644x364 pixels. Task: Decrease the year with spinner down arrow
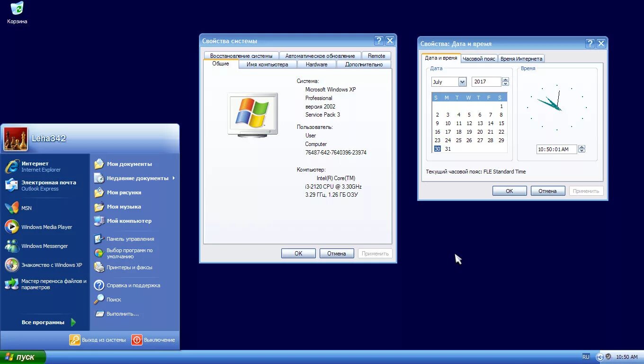(505, 84)
